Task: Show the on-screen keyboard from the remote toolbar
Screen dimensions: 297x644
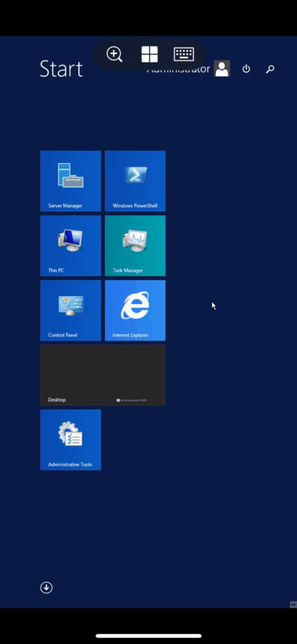Action: click(x=184, y=54)
